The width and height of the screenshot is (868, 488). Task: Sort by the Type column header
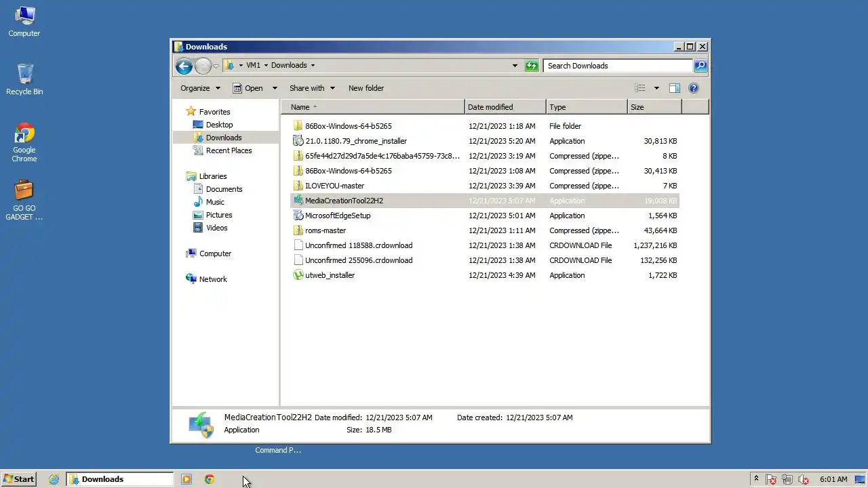[587, 107]
